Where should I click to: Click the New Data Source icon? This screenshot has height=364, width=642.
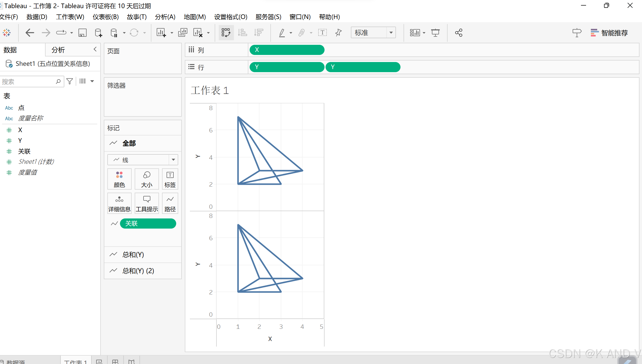[98, 33]
